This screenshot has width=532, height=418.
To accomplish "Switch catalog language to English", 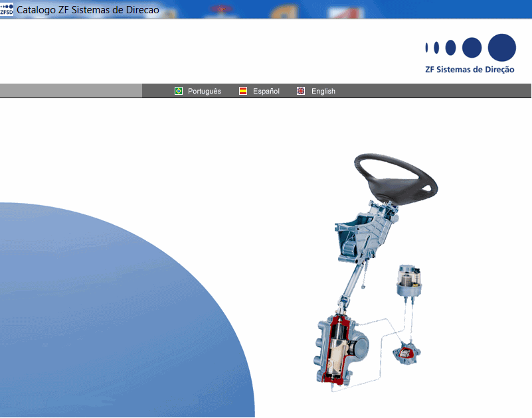I will pyautogui.click(x=323, y=91).
